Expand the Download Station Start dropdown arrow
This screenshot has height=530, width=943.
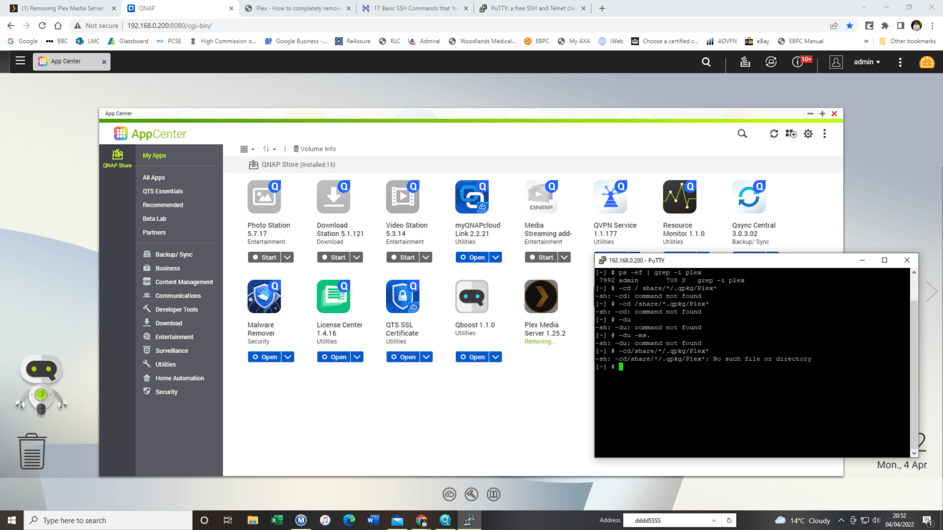357,257
